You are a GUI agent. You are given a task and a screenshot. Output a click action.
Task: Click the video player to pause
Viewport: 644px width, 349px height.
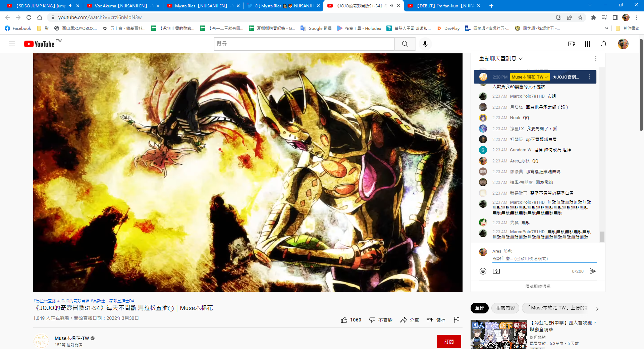[x=248, y=172]
